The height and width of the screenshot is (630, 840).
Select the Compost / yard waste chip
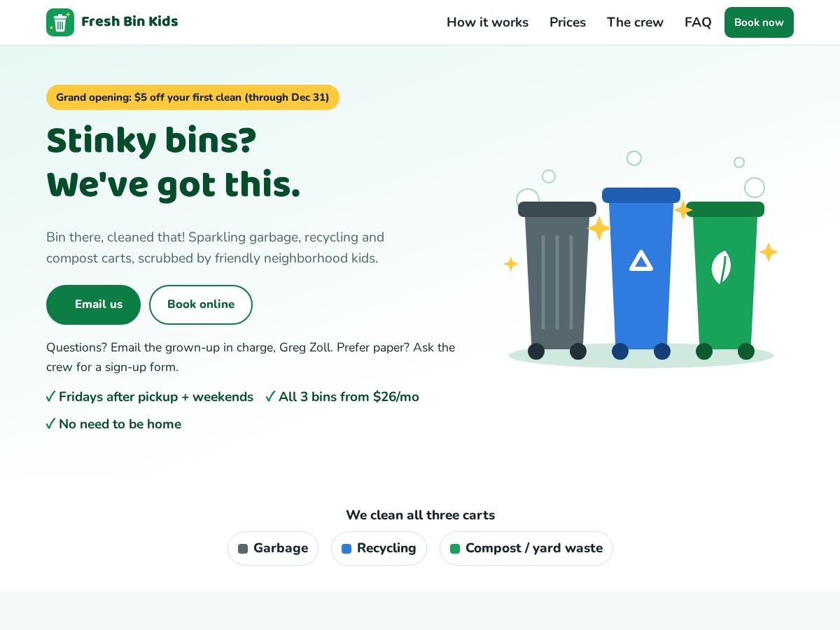(x=526, y=548)
